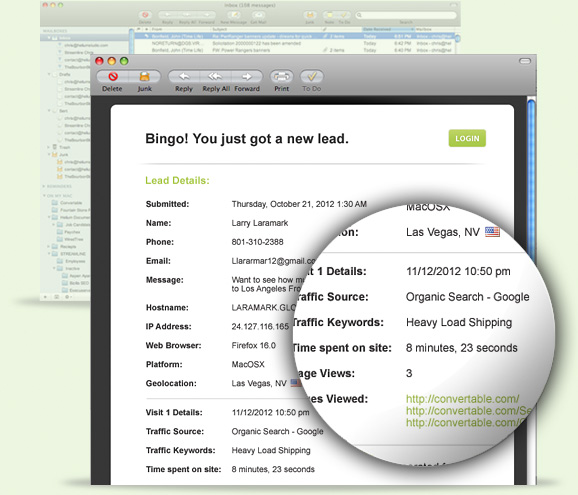The image size is (578, 495).
Task: Reply to the lead email
Action: coord(184,76)
